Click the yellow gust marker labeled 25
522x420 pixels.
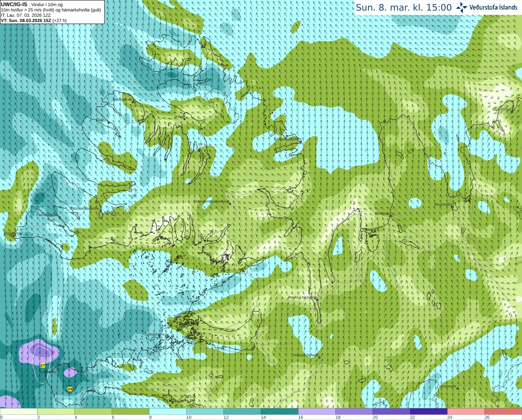pyautogui.click(x=70, y=389)
